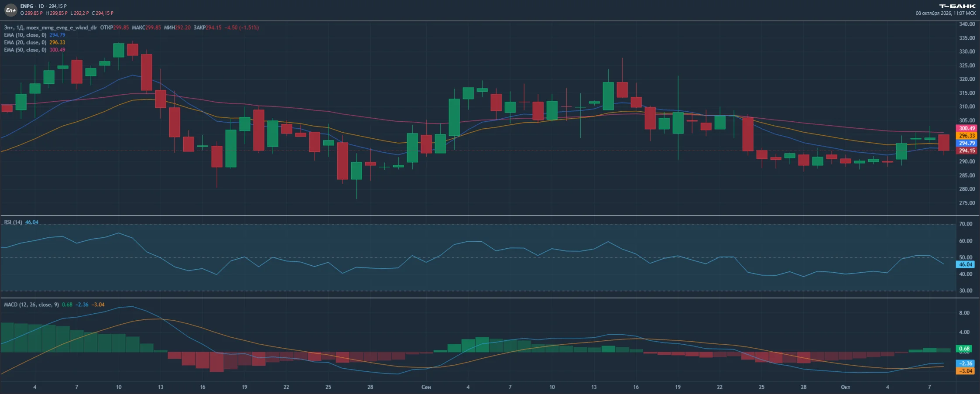Click the МАКС 299.85 high value in legend
Viewport: 980px width, 394px height.
tap(146, 27)
